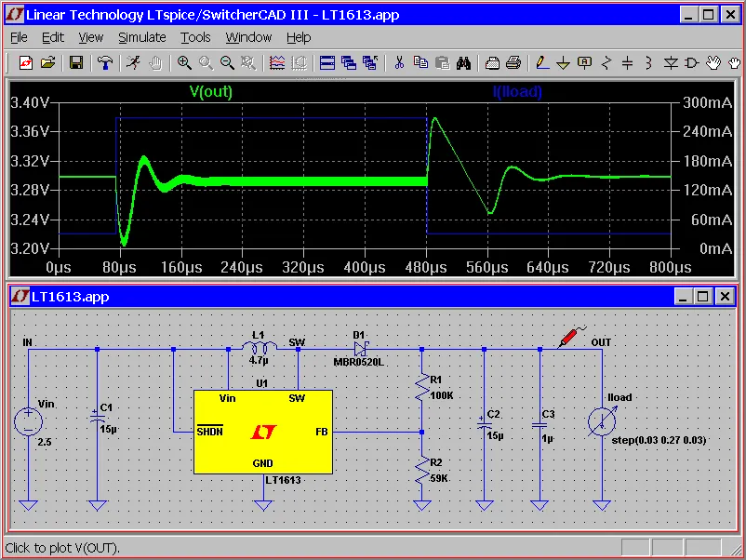Select the Zoom in tool

(x=184, y=62)
